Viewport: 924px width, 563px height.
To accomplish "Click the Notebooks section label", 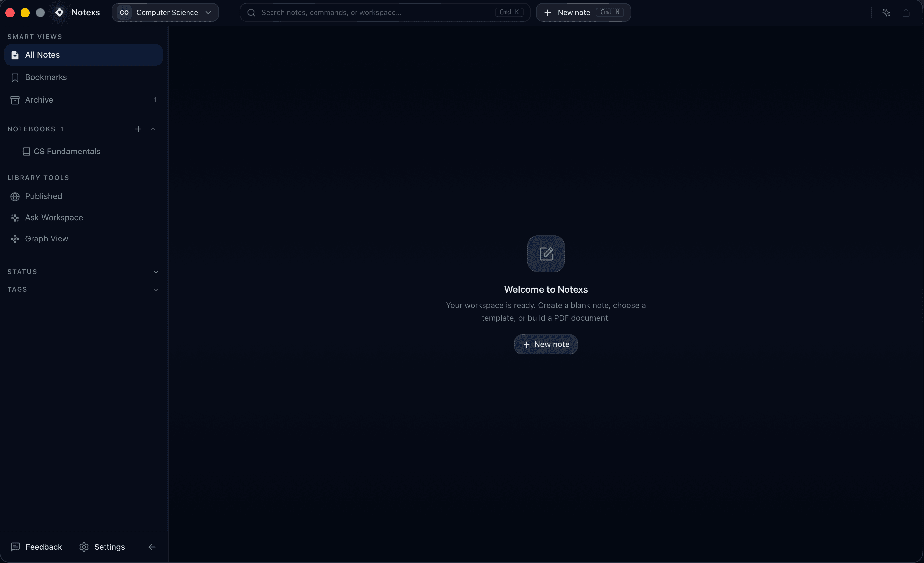I will (31, 129).
